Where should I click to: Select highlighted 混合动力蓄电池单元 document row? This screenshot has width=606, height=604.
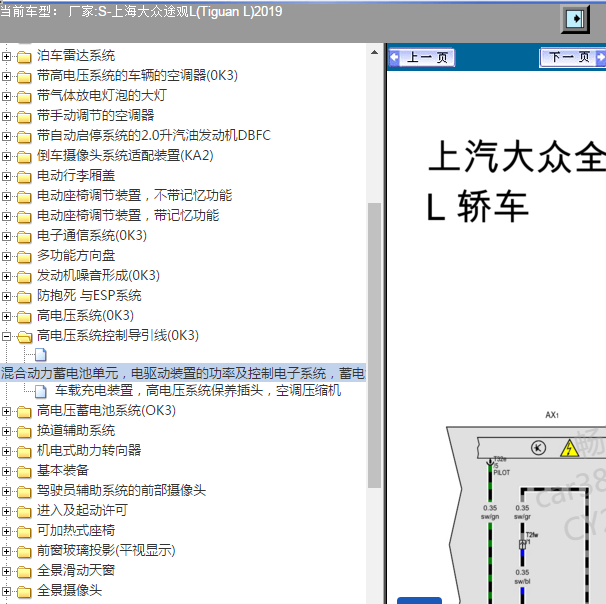(183, 373)
